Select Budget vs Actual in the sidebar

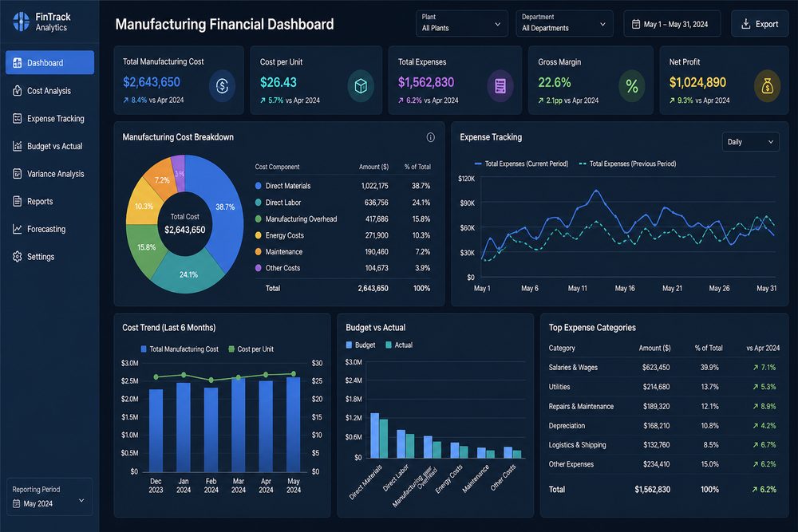coord(49,146)
